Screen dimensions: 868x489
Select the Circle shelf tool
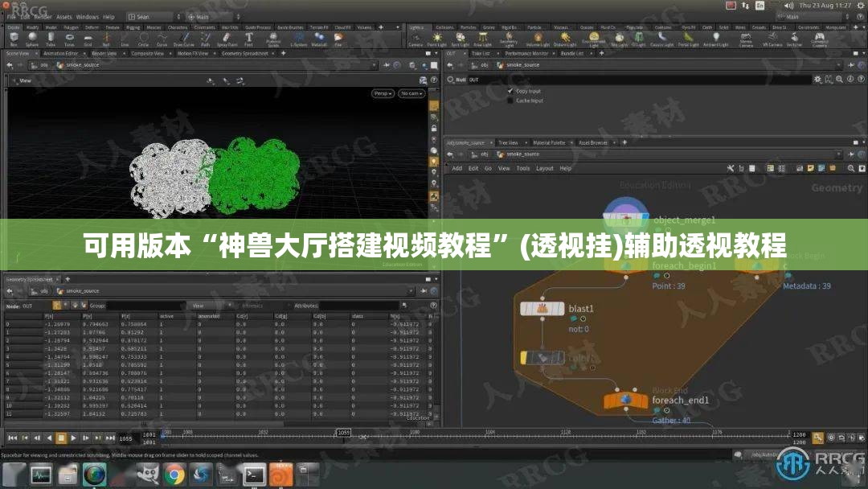click(143, 39)
